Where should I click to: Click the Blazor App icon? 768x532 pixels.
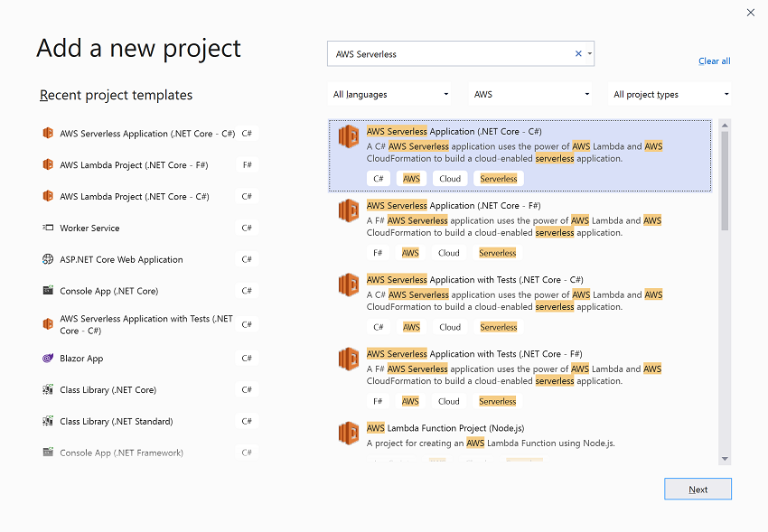point(48,359)
